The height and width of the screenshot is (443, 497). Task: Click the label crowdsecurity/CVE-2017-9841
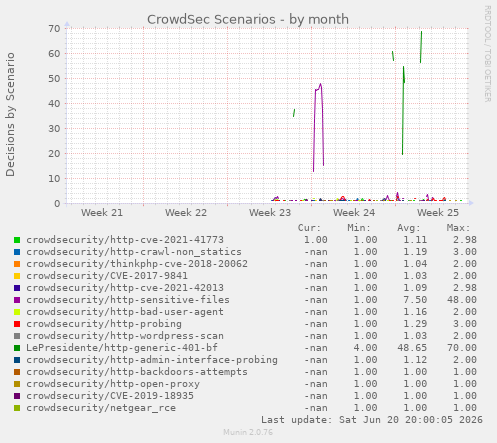[107, 276]
